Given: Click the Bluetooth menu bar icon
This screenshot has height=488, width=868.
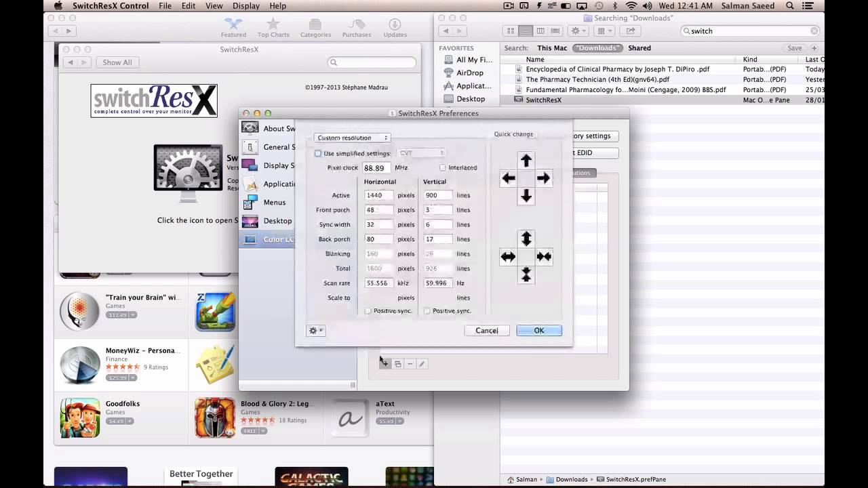Looking at the screenshot, I should click(x=614, y=6).
